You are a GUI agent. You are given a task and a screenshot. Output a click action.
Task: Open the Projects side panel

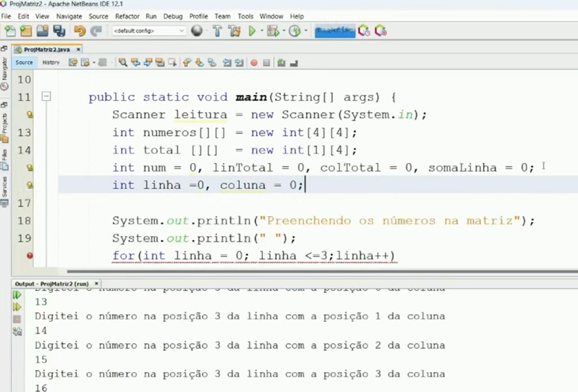point(5,123)
